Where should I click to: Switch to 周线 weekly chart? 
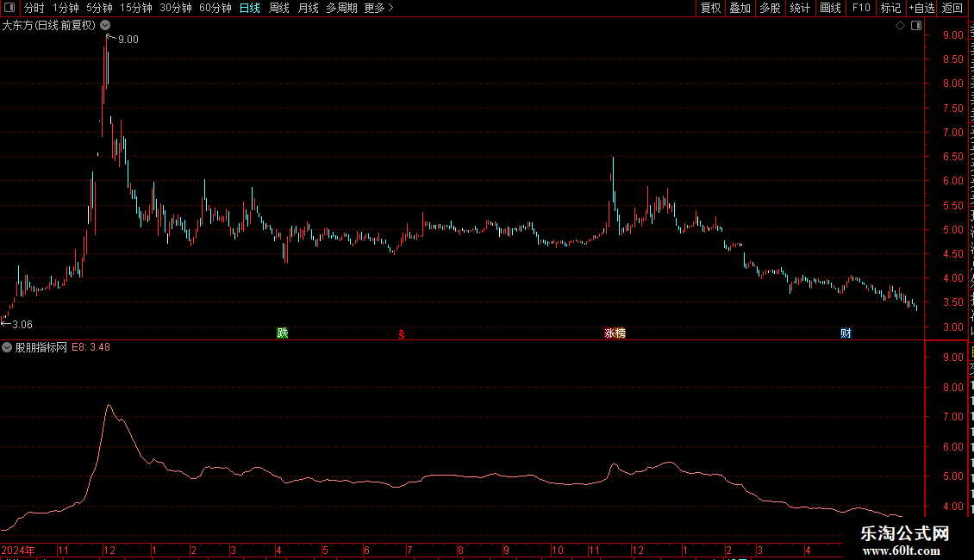tap(279, 8)
